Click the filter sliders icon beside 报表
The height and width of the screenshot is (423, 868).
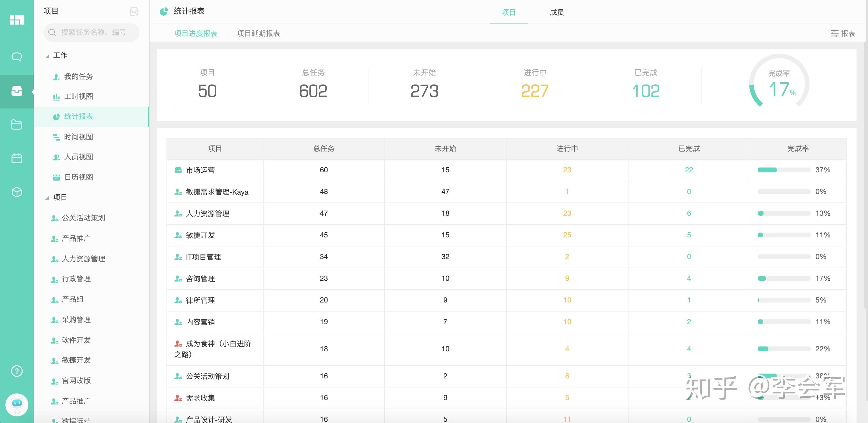pyautogui.click(x=834, y=33)
